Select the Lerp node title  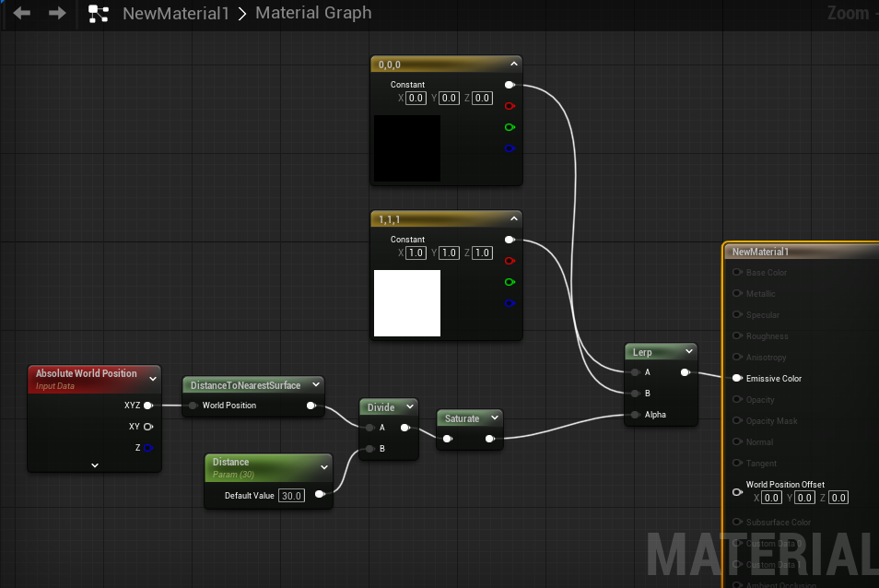click(x=642, y=352)
